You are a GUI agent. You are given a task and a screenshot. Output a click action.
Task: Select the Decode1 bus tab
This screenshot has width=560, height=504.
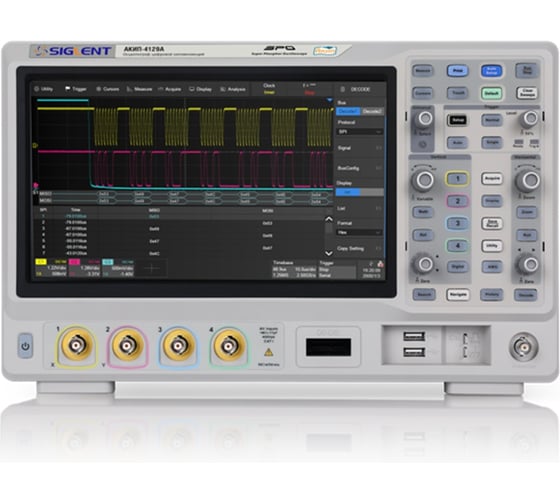click(348, 111)
